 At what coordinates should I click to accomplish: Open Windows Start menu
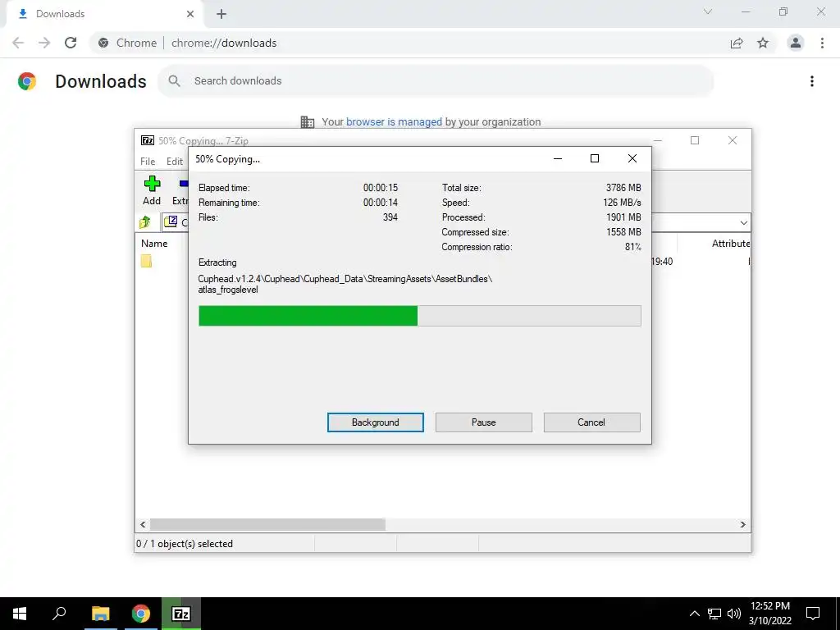[x=20, y=614]
